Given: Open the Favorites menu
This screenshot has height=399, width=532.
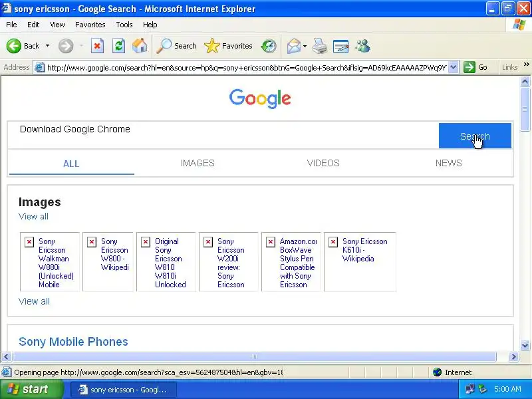Looking at the screenshot, I should 90,25.
